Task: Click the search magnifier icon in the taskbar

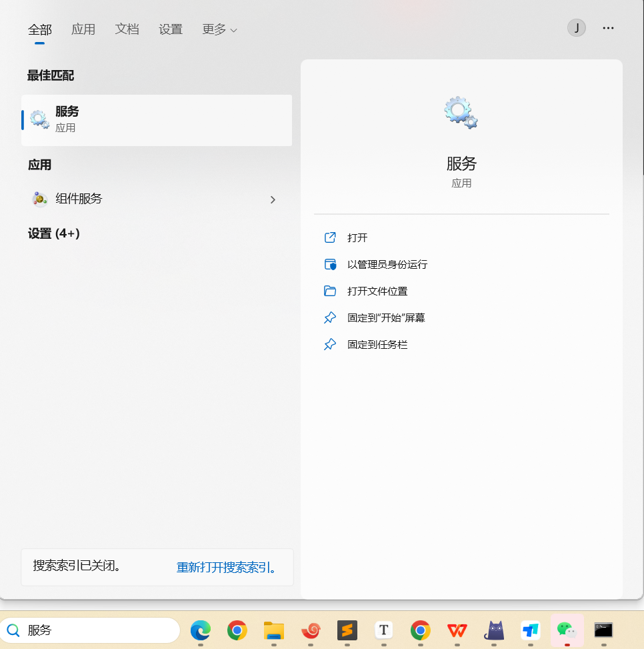Action: click(13, 630)
